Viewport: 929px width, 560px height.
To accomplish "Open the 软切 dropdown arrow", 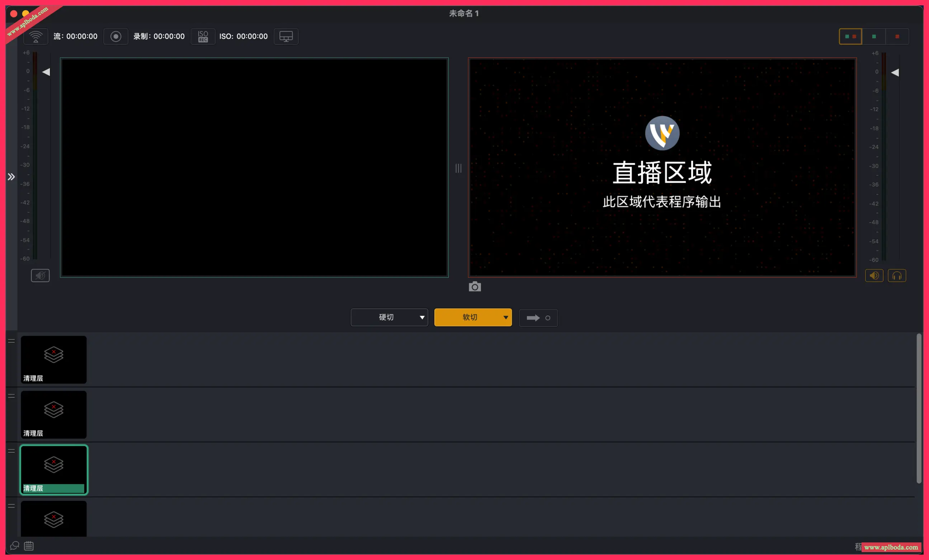I will (506, 317).
